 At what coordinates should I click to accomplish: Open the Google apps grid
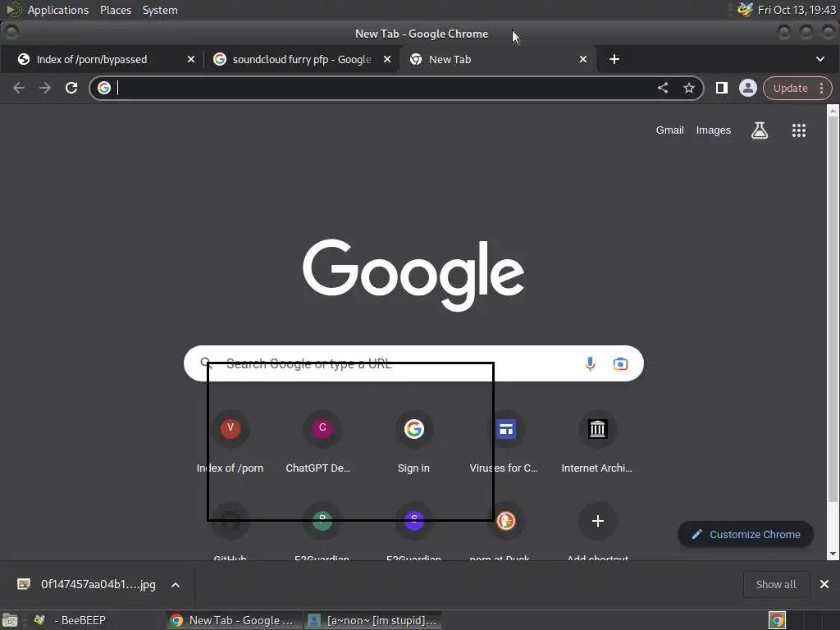coord(799,130)
